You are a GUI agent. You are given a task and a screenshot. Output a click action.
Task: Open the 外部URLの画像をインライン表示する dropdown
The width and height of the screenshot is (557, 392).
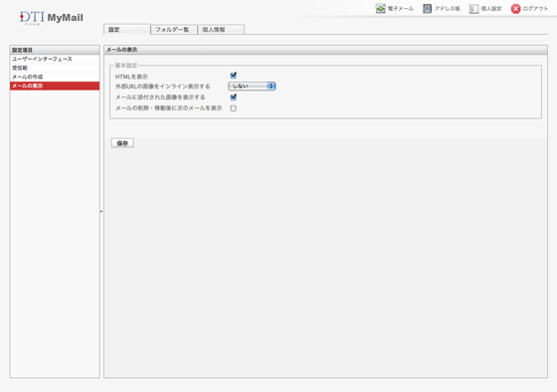click(252, 86)
